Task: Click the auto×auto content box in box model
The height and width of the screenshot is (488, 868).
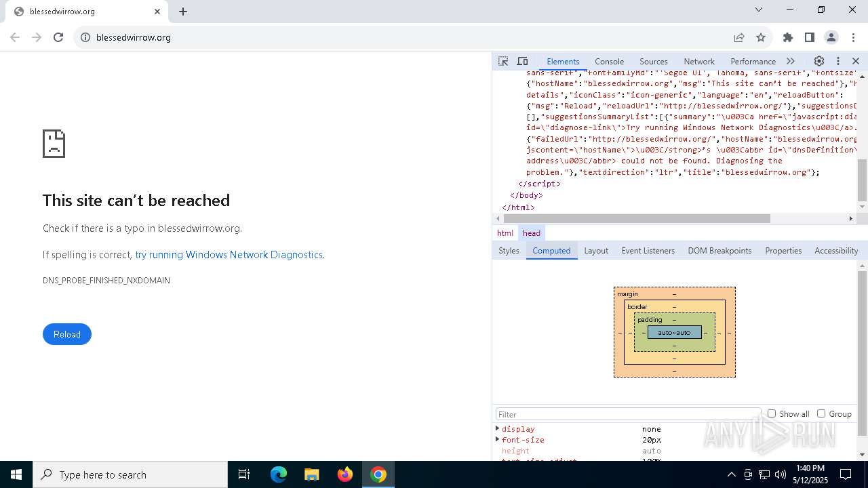Action: pos(675,332)
